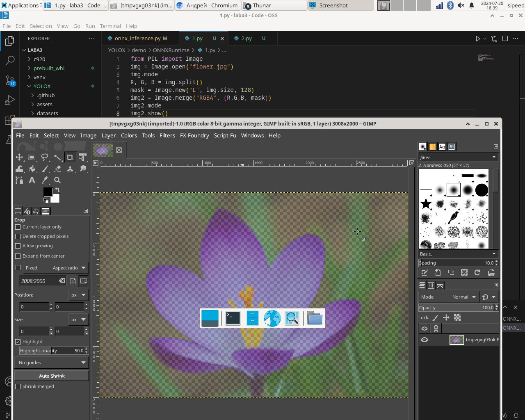525x420 pixels.
Task: Toggle the Highlight checkbox off
Action: pos(18,342)
